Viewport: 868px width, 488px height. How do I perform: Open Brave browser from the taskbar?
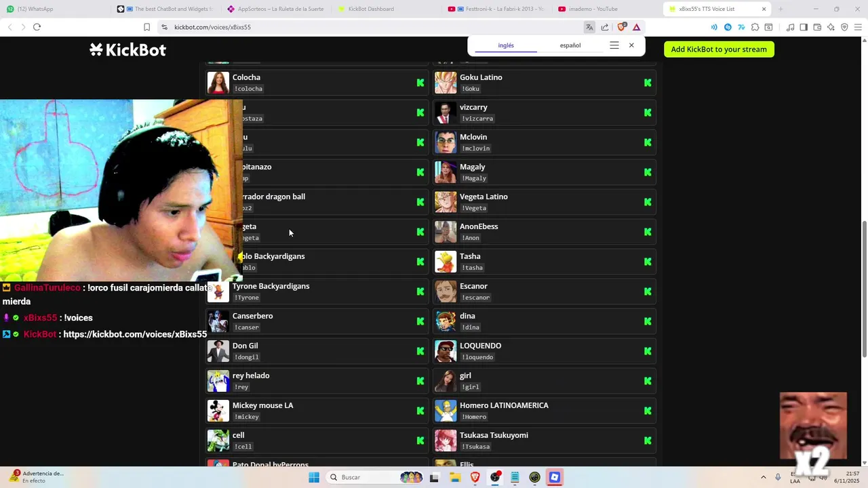coord(475,477)
